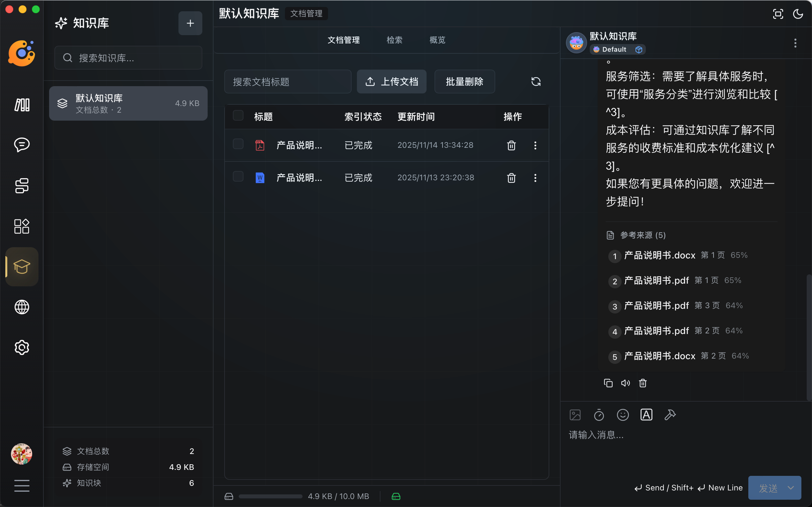Click the screenshot capture icon in the top bar

[x=778, y=14]
